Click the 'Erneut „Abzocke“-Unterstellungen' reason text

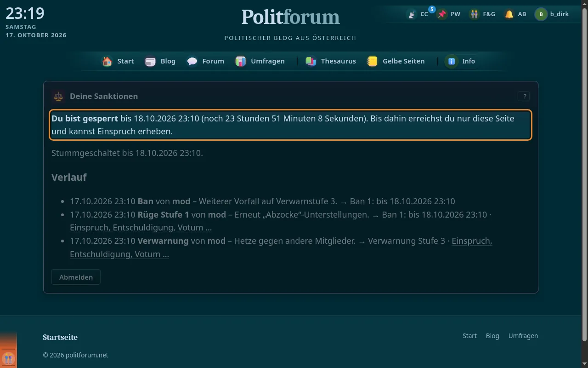(x=302, y=214)
